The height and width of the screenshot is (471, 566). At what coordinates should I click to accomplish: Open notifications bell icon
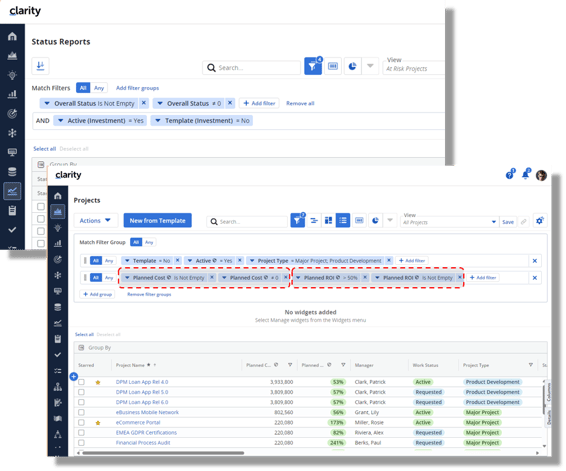click(526, 175)
